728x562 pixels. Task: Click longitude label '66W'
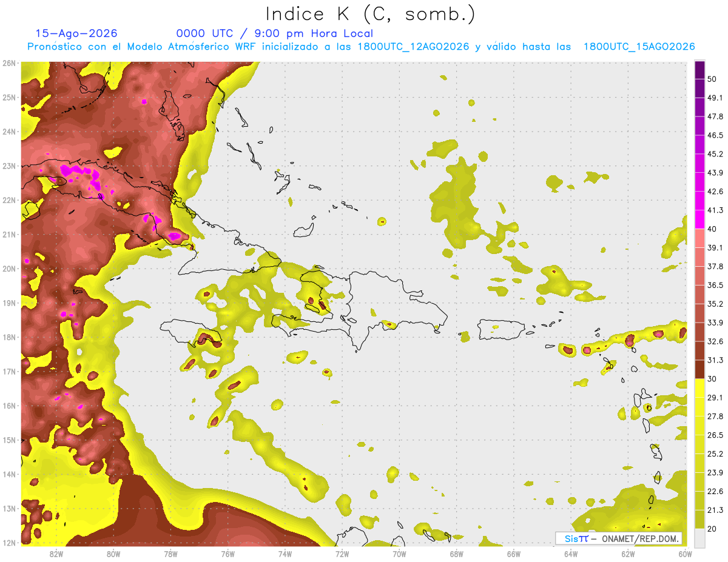pyautogui.click(x=513, y=554)
